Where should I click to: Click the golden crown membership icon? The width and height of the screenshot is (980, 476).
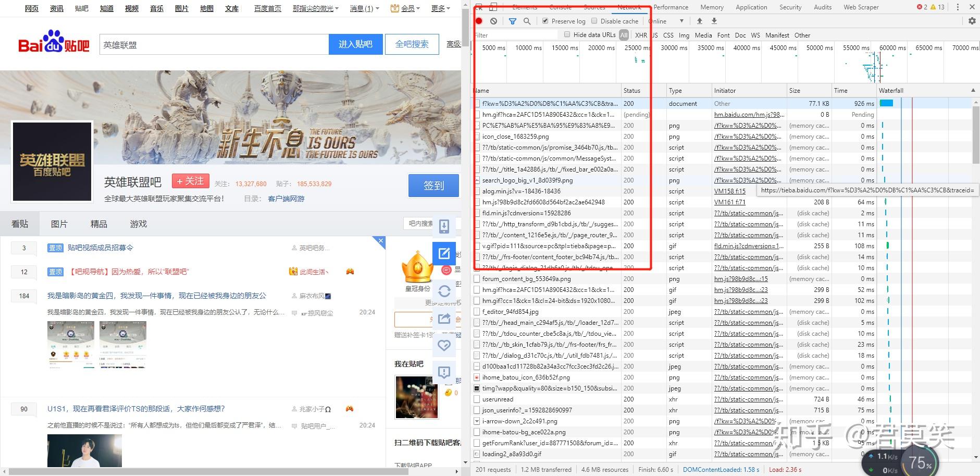(x=417, y=267)
